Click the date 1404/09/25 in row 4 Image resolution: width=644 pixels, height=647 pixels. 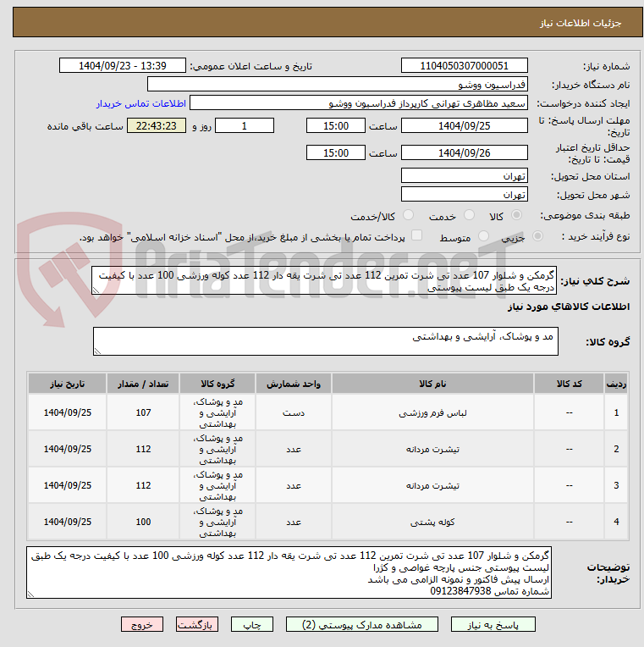pyautogui.click(x=67, y=522)
